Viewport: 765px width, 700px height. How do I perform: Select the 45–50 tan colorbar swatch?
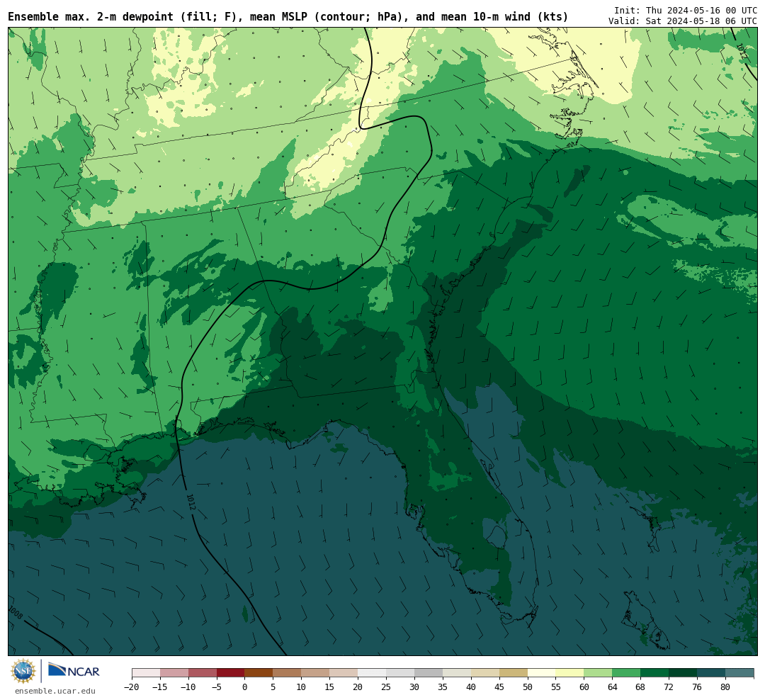coord(514,673)
